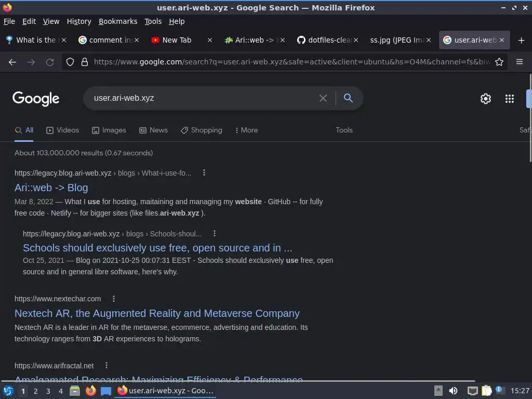Open the clipboard manager tray icon
Image resolution: width=532 pixels, height=399 pixels.
click(x=486, y=391)
